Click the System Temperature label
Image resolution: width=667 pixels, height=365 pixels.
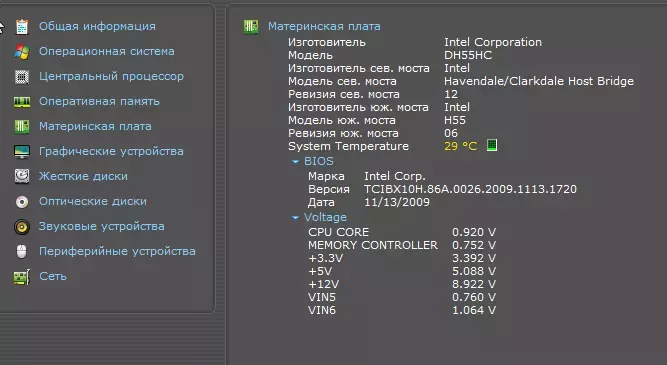click(x=348, y=146)
